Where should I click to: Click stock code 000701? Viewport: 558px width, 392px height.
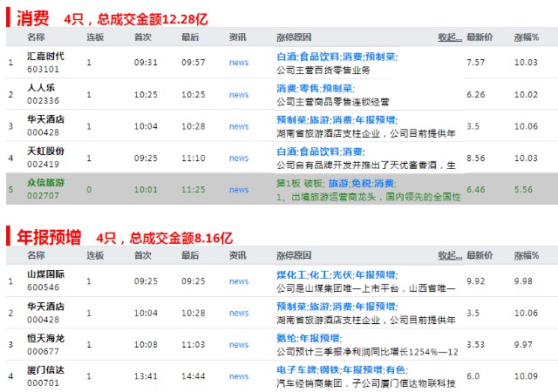click(43, 382)
